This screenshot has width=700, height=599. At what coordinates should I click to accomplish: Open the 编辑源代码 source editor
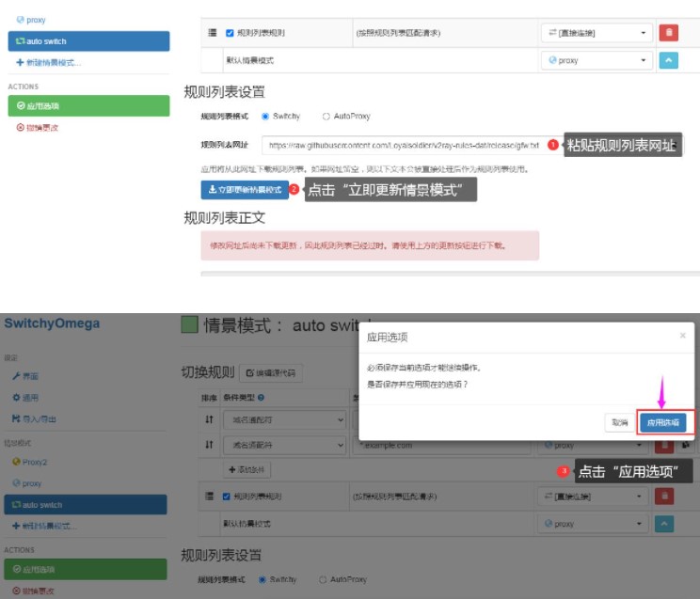point(270,373)
